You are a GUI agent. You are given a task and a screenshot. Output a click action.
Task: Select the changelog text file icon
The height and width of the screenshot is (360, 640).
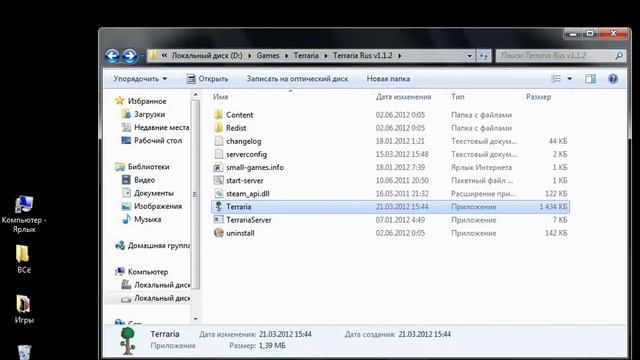(219, 141)
